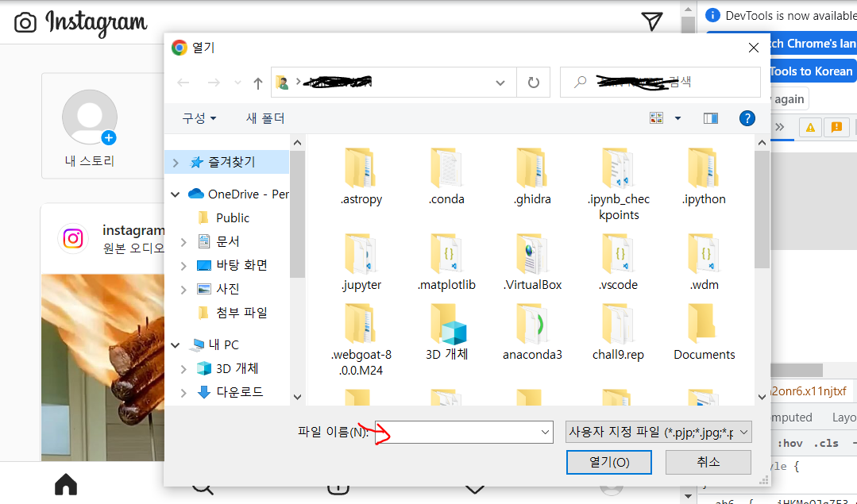Open the file dialog help
This screenshot has height=504, width=857.
747,118
